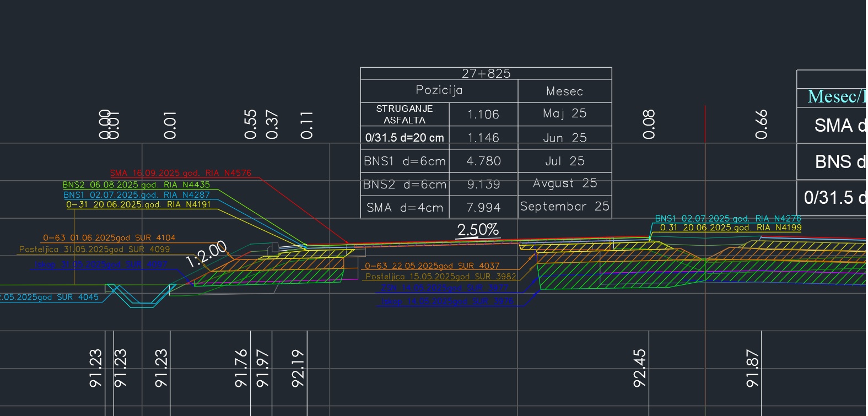Image resolution: width=868 pixels, height=416 pixels.
Task: Click the 'Mesec' column heading in the center table
Action: click(x=564, y=91)
